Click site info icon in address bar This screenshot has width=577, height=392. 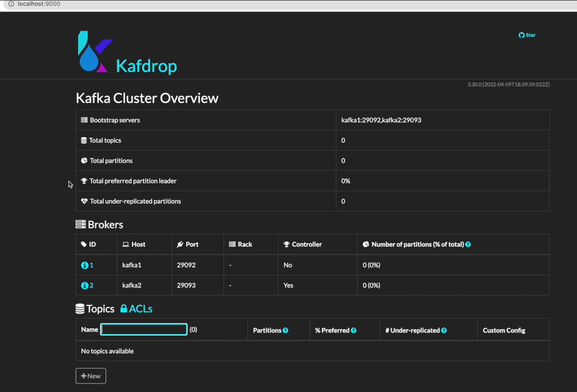tap(11, 4)
